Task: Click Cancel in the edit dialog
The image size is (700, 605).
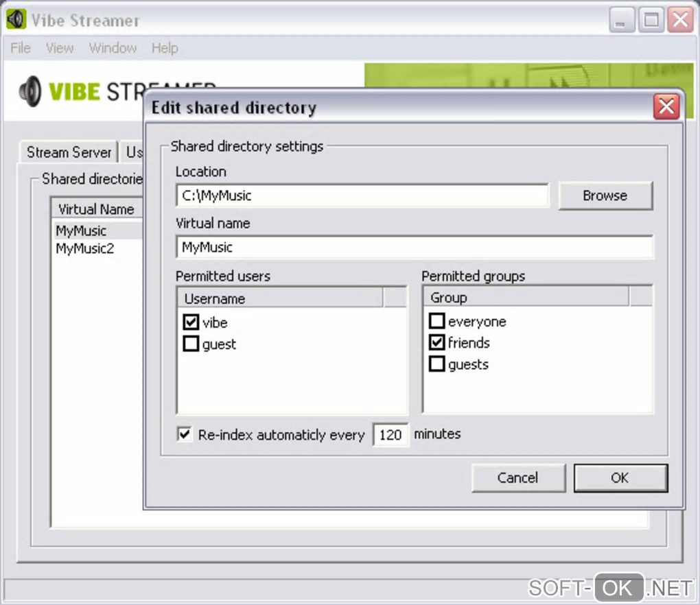Action: (518, 478)
